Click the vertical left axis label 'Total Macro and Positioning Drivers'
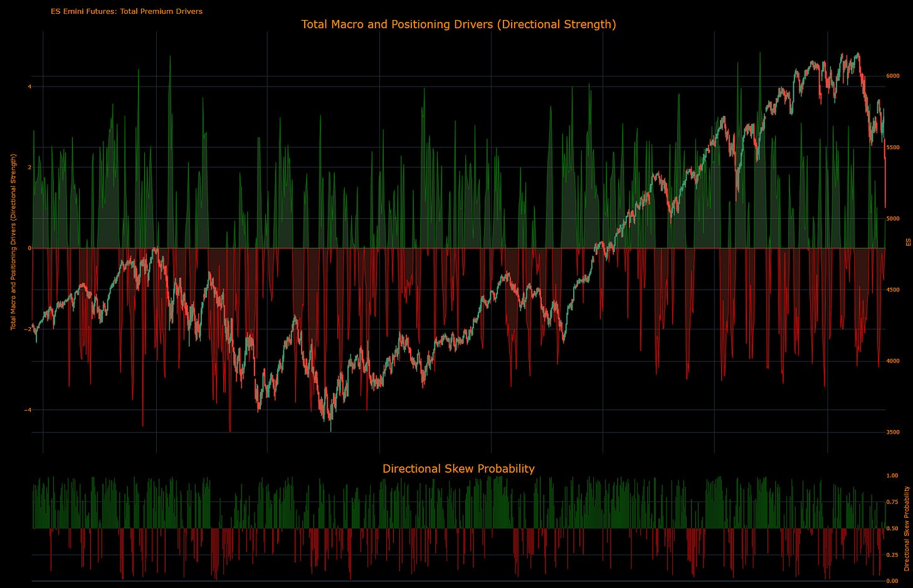This screenshot has width=913, height=588. point(13,241)
